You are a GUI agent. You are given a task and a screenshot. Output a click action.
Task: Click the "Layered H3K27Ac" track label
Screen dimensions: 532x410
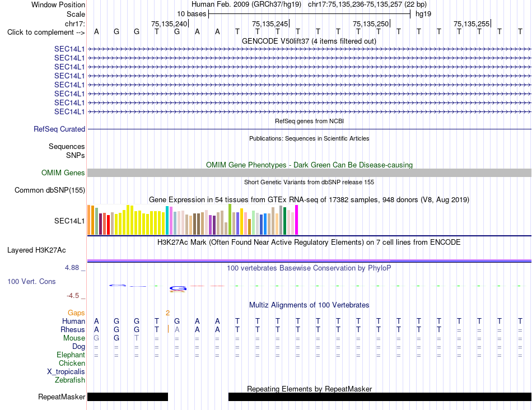(36, 250)
